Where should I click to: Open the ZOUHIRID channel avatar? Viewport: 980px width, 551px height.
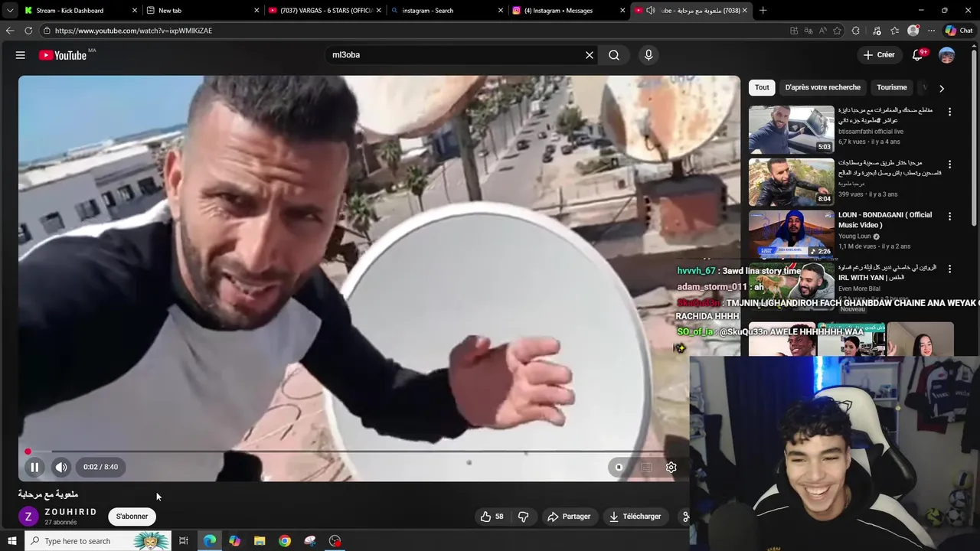coord(28,517)
